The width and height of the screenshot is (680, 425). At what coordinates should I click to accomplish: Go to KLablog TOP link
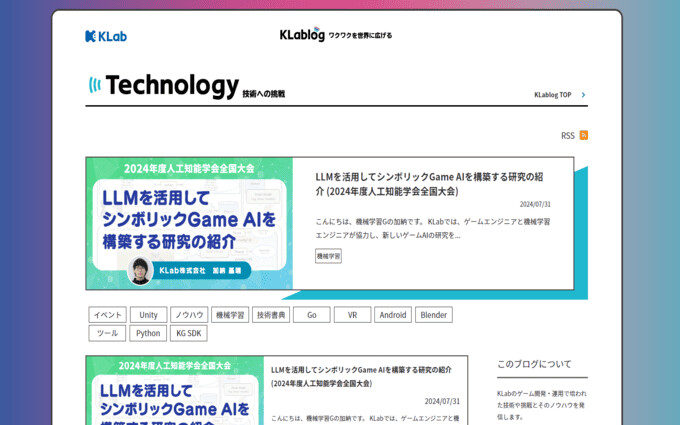[552, 95]
